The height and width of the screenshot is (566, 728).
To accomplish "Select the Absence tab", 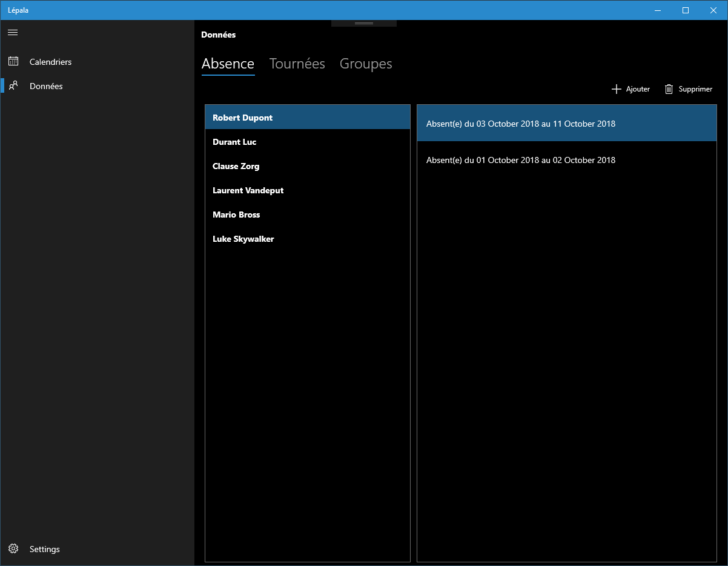I will pos(228,64).
